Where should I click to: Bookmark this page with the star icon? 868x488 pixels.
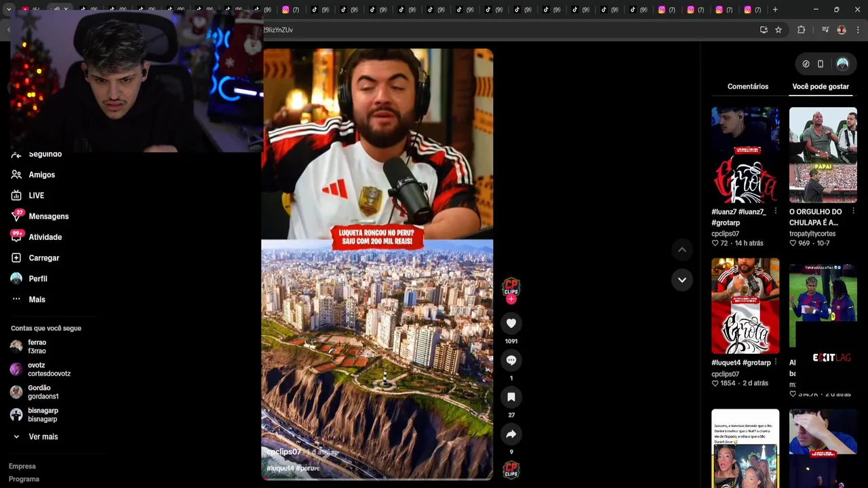pos(778,30)
